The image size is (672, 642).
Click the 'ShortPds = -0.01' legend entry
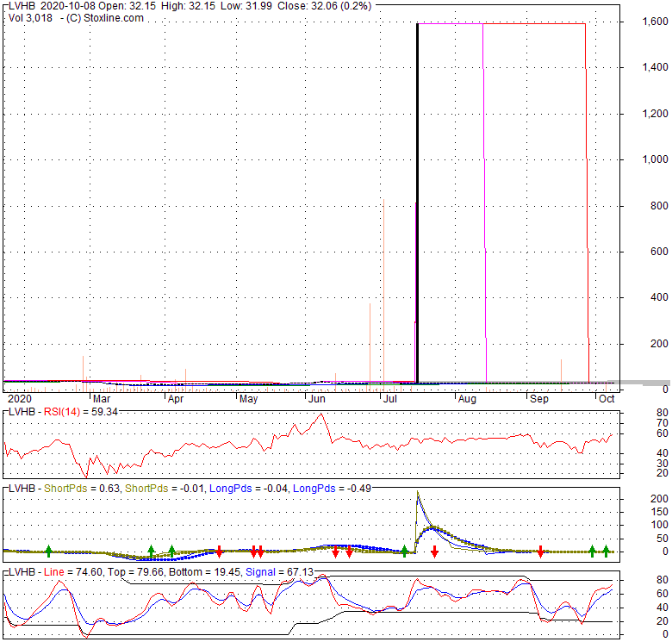click(165, 489)
